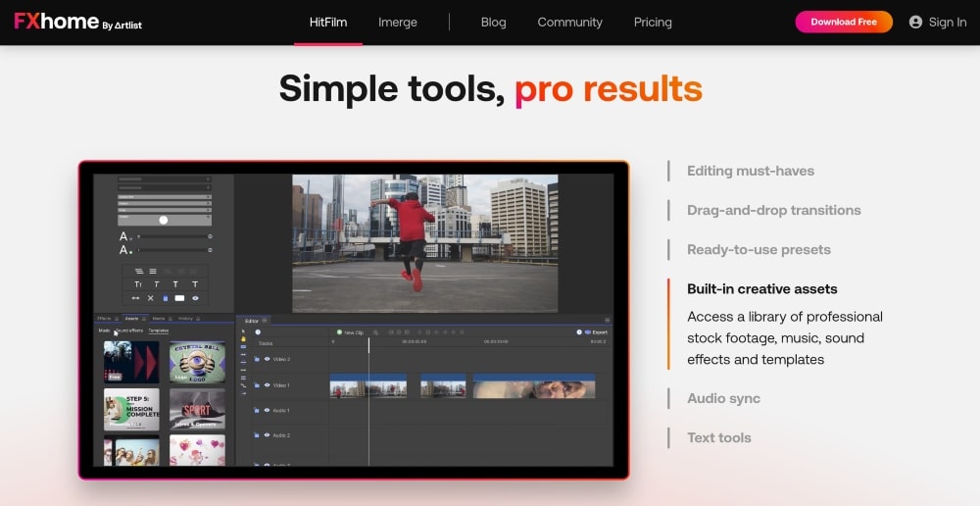Click the magnifier icon right of New Clip

(x=375, y=332)
